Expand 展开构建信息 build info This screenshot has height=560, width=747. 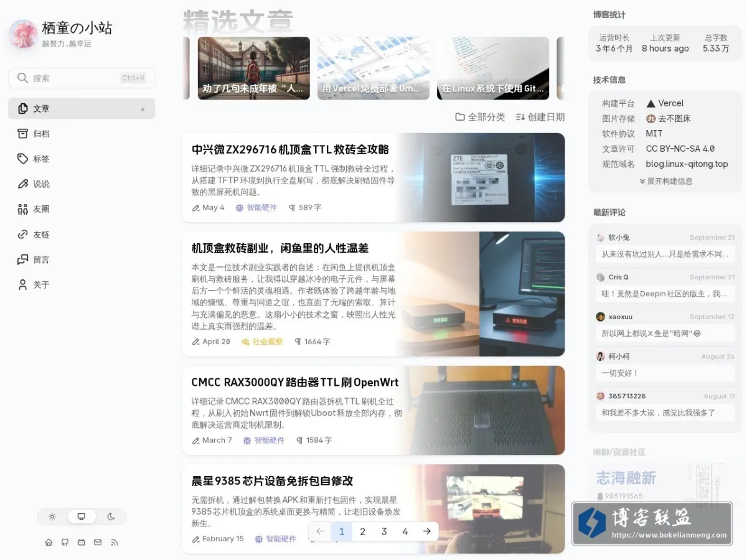click(665, 181)
